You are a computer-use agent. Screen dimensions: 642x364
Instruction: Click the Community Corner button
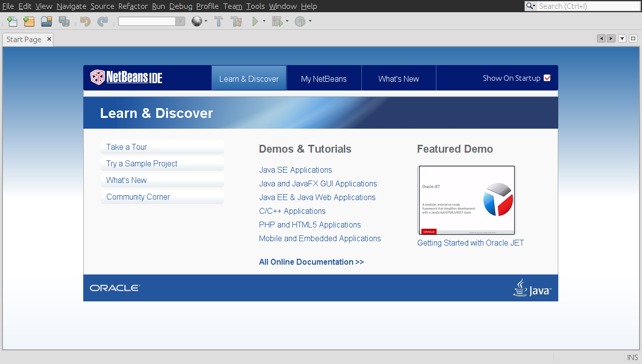[x=162, y=197]
